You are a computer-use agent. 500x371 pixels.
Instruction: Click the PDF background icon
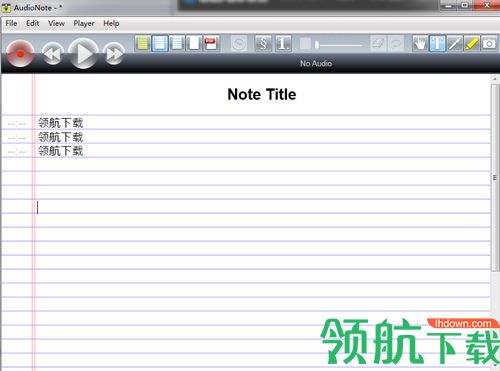pyautogui.click(x=211, y=43)
